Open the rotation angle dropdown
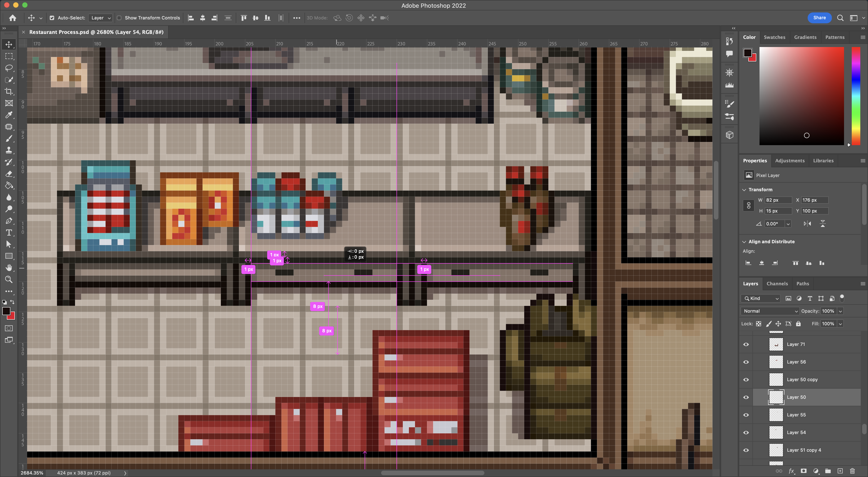 pos(788,224)
